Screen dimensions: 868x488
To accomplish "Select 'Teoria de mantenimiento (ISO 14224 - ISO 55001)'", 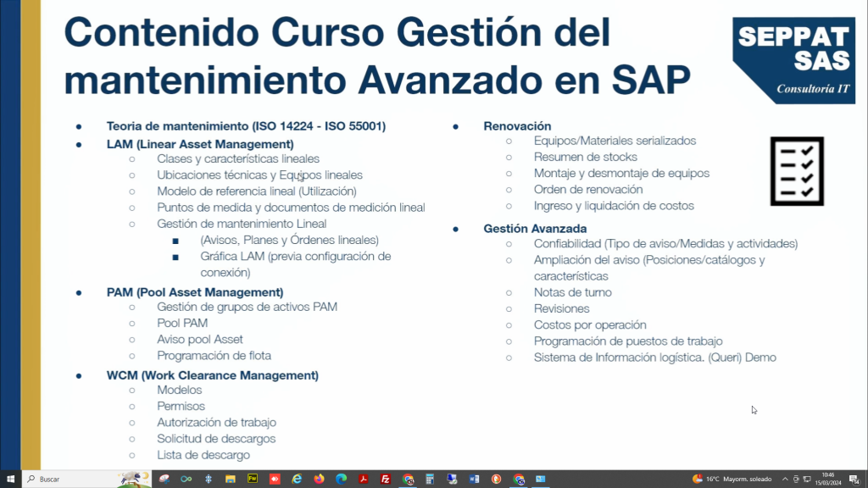I will [x=246, y=126].
